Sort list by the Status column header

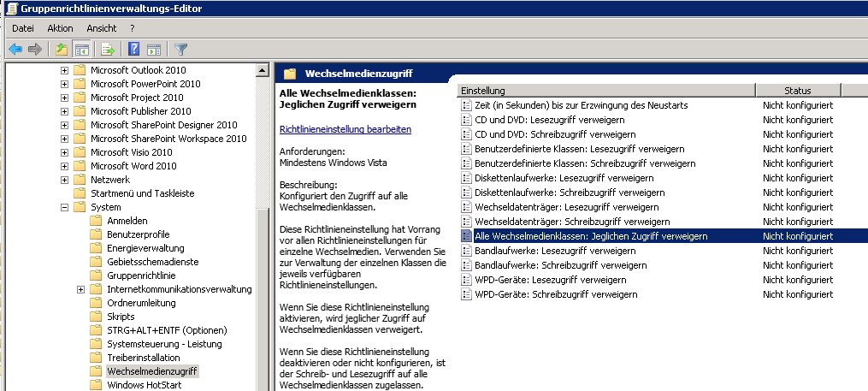tap(797, 90)
